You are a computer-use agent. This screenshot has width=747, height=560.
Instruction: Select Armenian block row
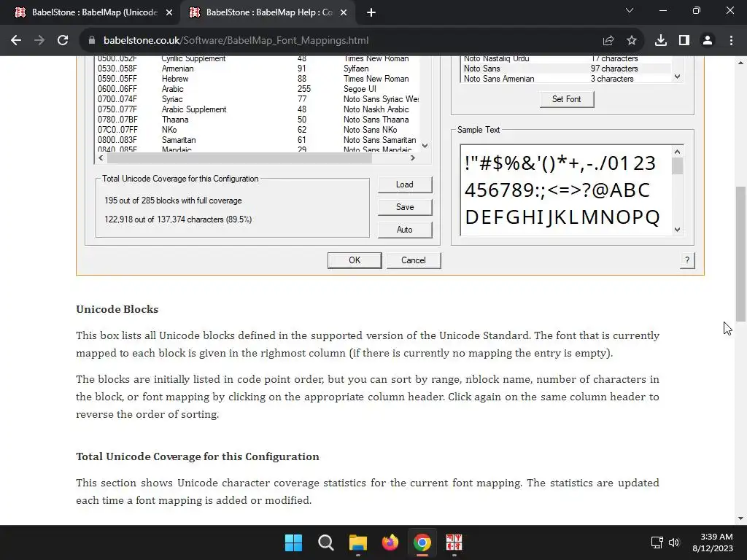tap(258, 69)
